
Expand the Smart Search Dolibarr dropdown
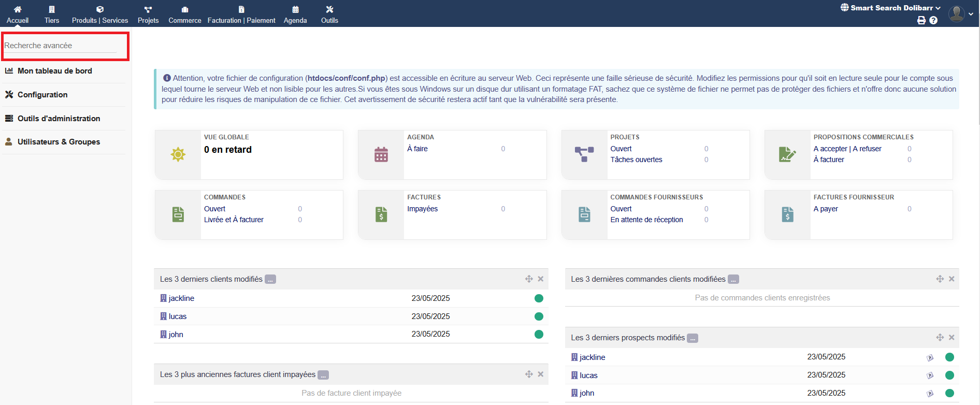tap(890, 8)
